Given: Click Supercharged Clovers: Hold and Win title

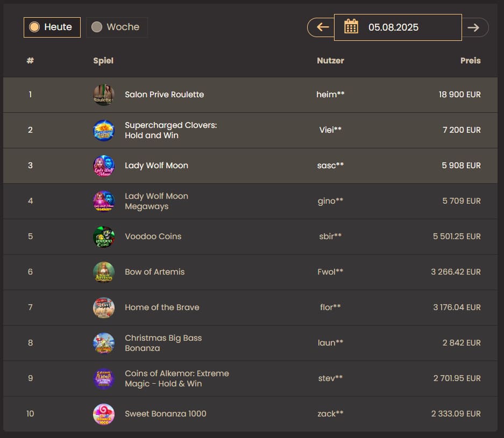Looking at the screenshot, I should click(171, 130).
